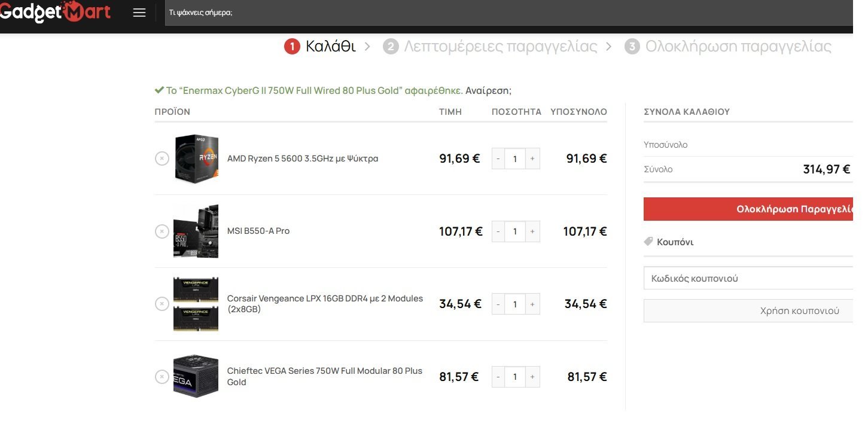This screenshot has width=868, height=442.
Task: Click the 'ΤΙΜΗ' column header
Action: 450,112
